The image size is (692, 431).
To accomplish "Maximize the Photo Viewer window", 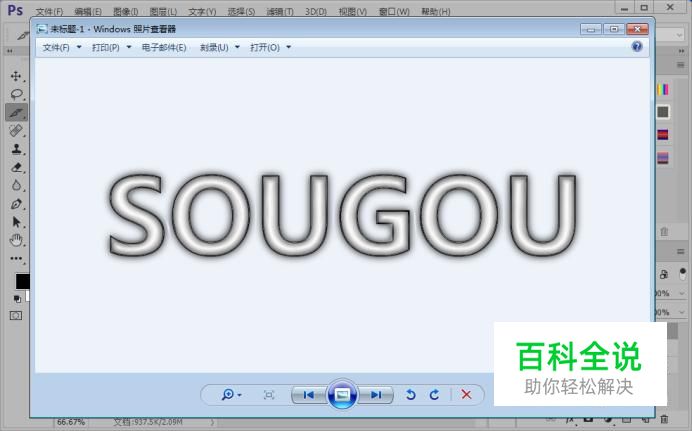I will (614, 29).
